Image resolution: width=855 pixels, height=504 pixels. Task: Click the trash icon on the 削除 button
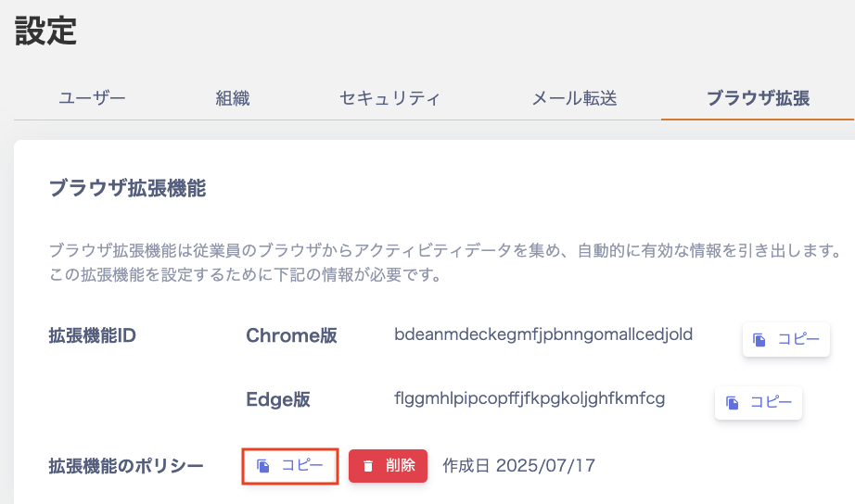pyautogui.click(x=368, y=466)
